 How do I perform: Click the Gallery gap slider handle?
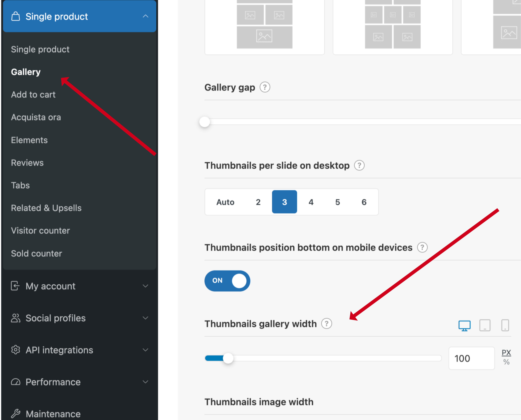point(204,122)
